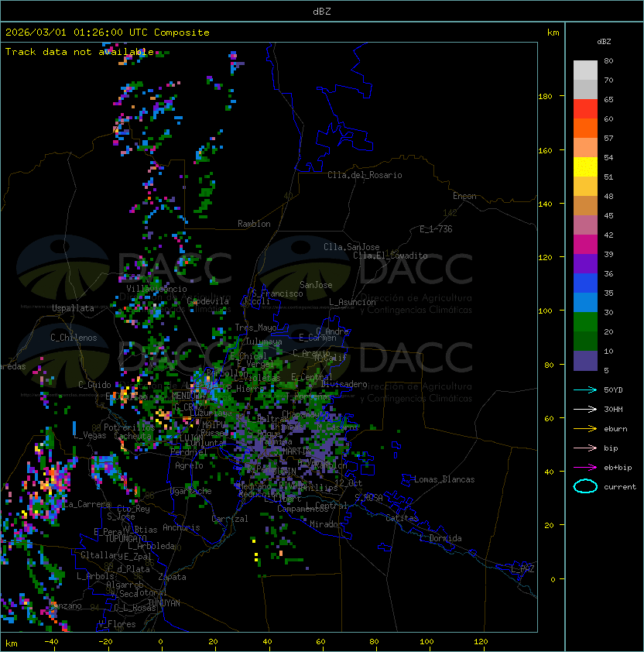The height and width of the screenshot is (652, 644).
Task: Click the dBZ title at top
Action: pos(322,12)
